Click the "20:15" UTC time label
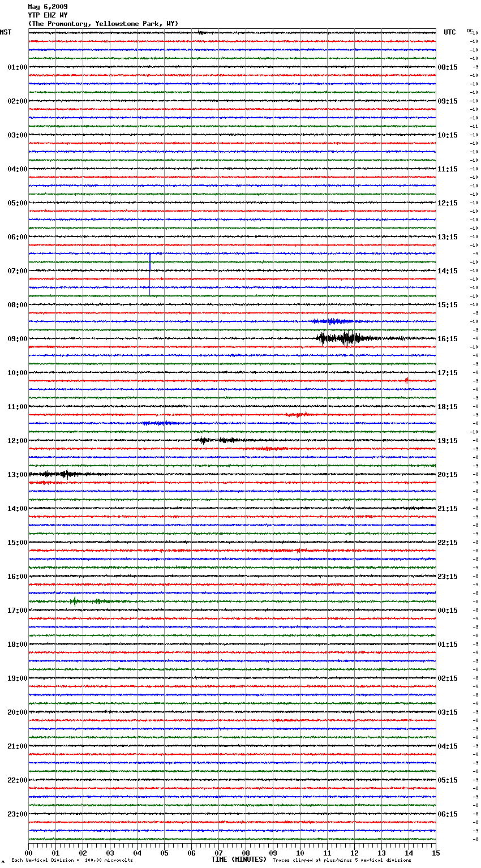 (x=448, y=475)
